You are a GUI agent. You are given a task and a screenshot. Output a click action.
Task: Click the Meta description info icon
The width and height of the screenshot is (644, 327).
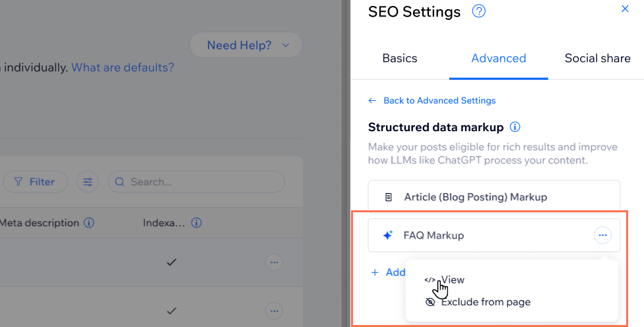89,223
